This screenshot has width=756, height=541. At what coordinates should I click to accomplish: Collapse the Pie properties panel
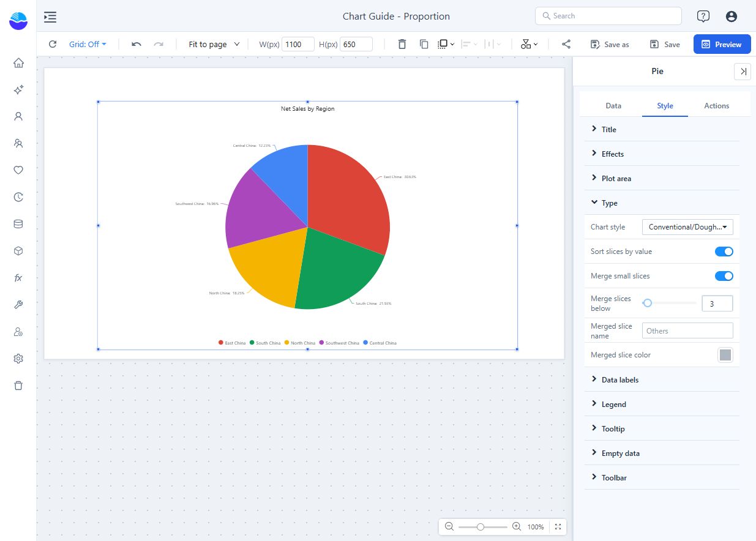point(743,72)
